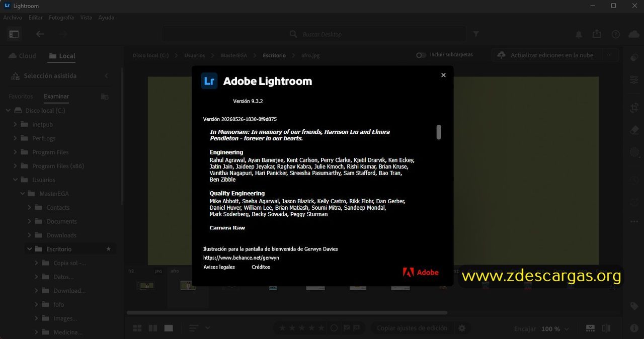Set rating to five stars

(x=321, y=328)
